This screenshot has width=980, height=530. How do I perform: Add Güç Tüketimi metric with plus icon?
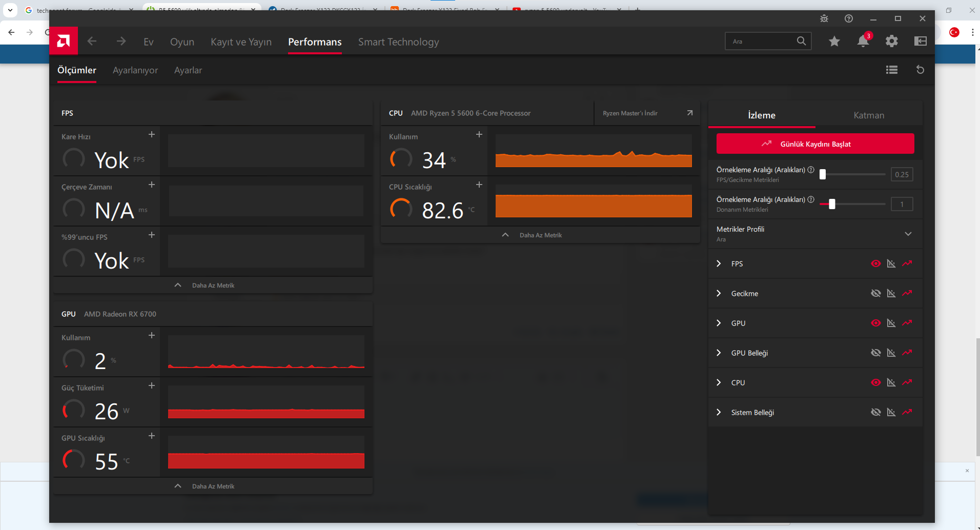(152, 385)
